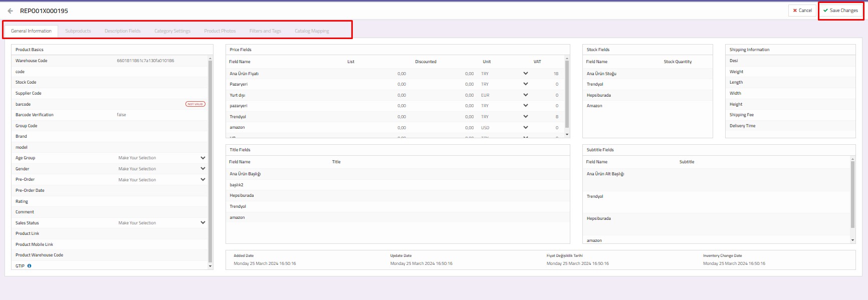
Task: Go to the Catalog Mapping tab
Action: (x=312, y=31)
